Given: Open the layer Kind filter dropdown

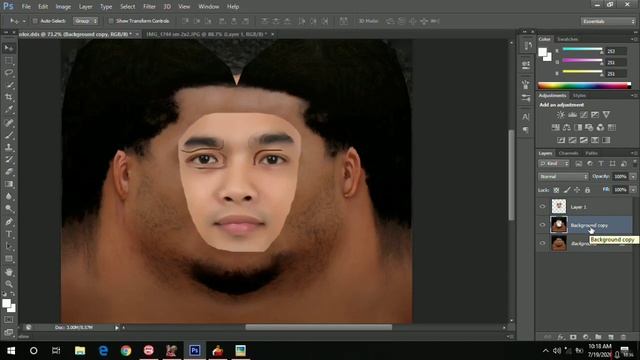Looking at the screenshot, I should click(554, 164).
